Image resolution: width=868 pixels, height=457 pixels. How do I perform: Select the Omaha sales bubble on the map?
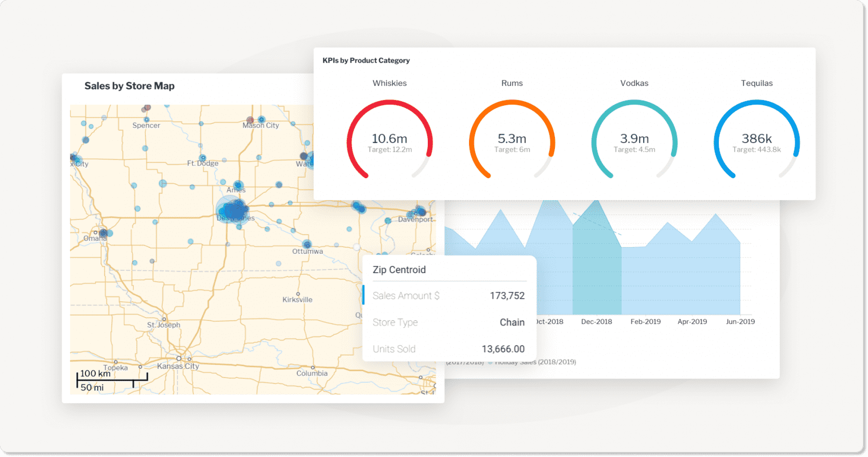pyautogui.click(x=104, y=232)
